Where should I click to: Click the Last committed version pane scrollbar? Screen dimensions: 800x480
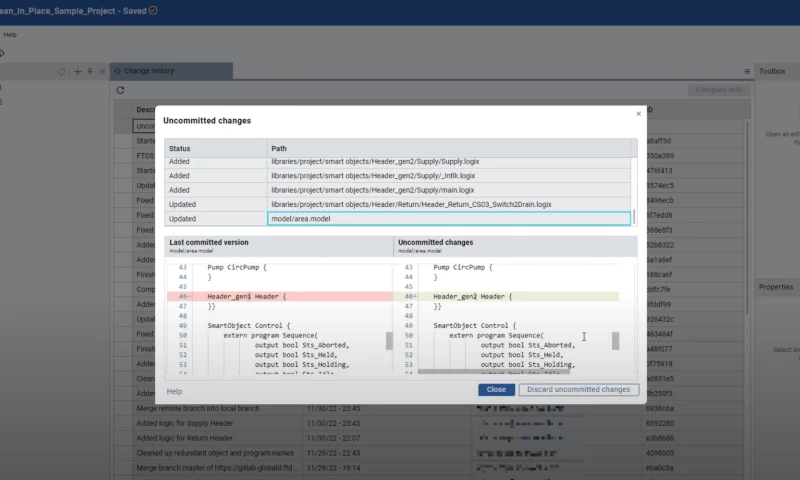[x=389, y=340]
